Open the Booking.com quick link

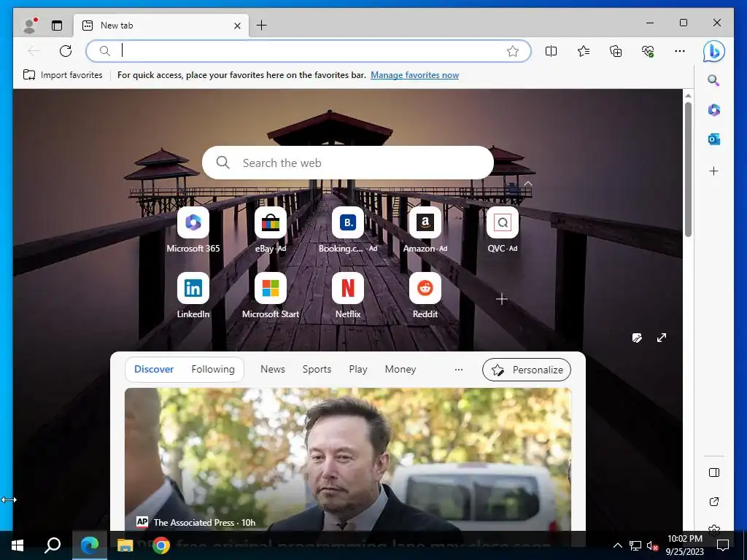[348, 230]
